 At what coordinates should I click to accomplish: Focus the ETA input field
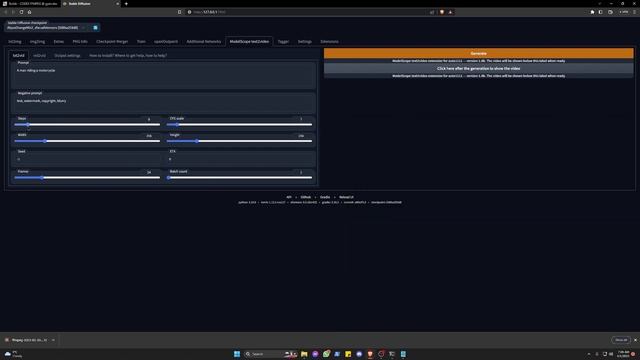[x=240, y=159]
